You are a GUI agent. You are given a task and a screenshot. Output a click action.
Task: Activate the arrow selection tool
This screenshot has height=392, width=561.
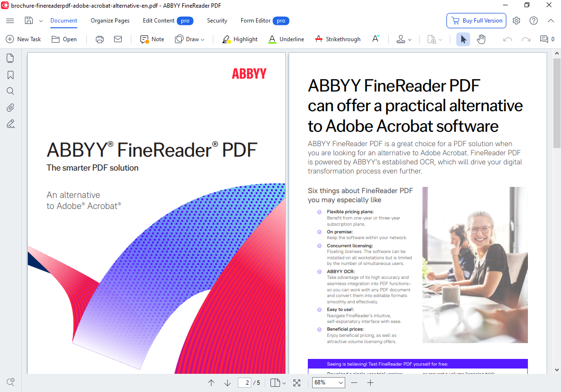[x=463, y=39]
